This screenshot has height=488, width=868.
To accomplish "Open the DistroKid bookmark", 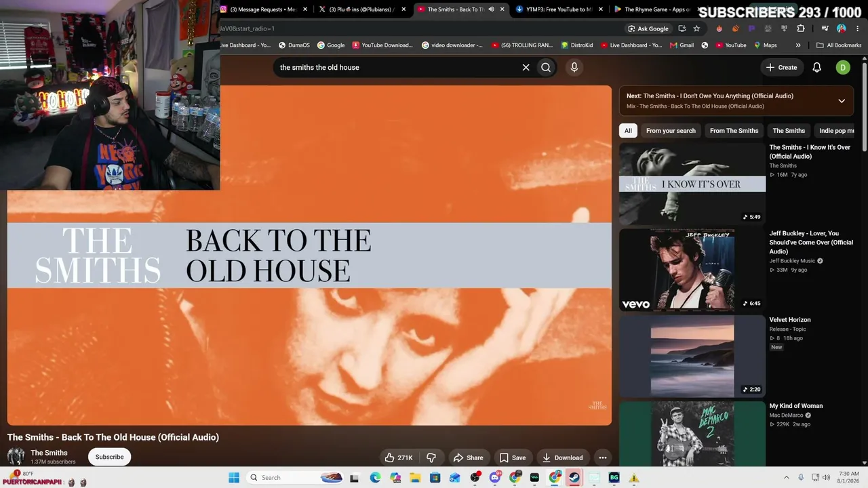I will pos(576,45).
